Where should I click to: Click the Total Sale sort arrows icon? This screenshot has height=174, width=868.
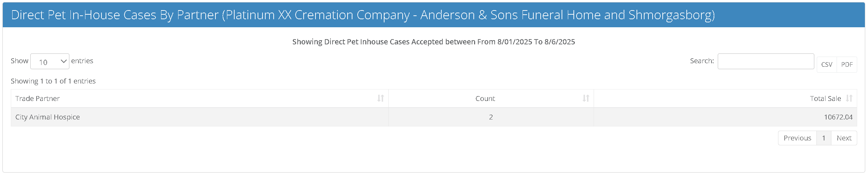click(849, 99)
